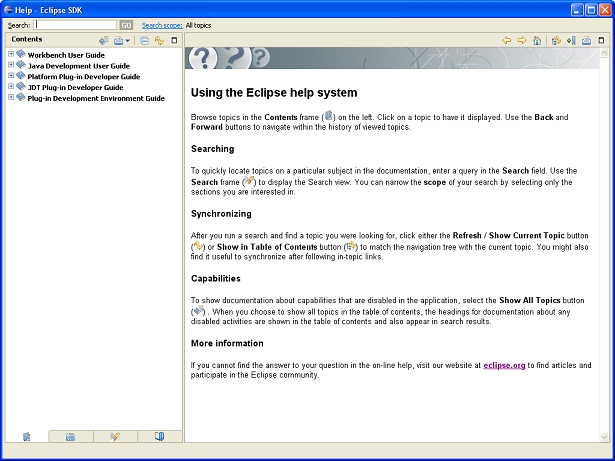Click the 'More information' section heading
615x461 pixels.
click(x=227, y=343)
